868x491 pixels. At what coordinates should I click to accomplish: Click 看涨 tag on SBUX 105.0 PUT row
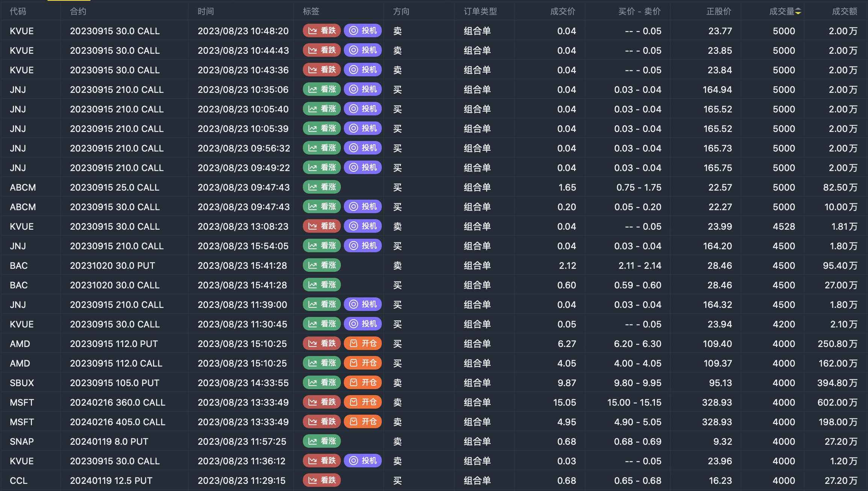[x=322, y=383]
